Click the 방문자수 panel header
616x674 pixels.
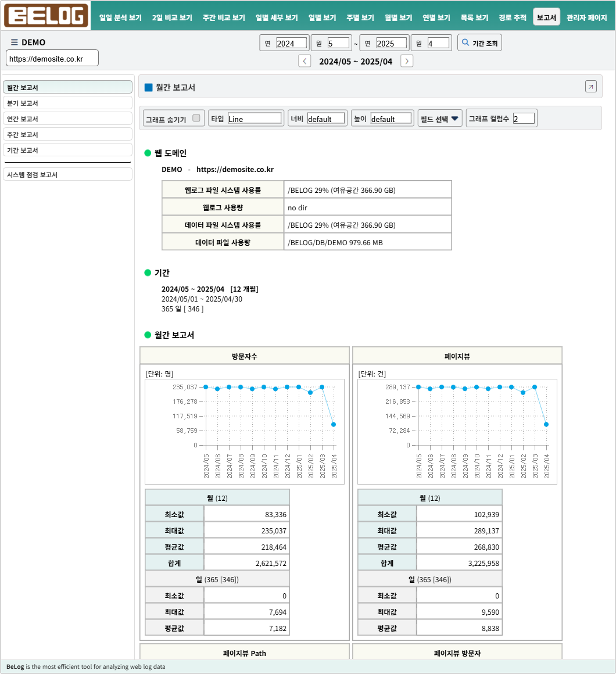(x=245, y=356)
